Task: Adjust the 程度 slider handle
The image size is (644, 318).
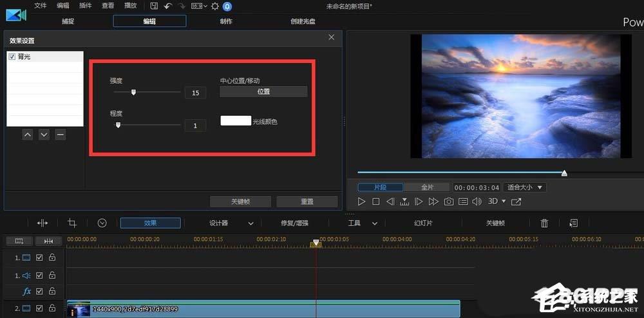Action: (x=118, y=125)
